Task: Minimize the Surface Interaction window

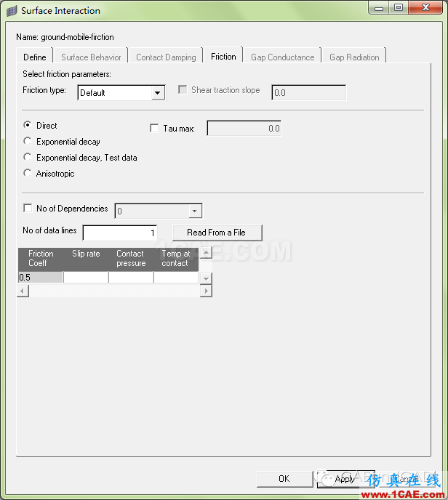Action: pos(379,8)
